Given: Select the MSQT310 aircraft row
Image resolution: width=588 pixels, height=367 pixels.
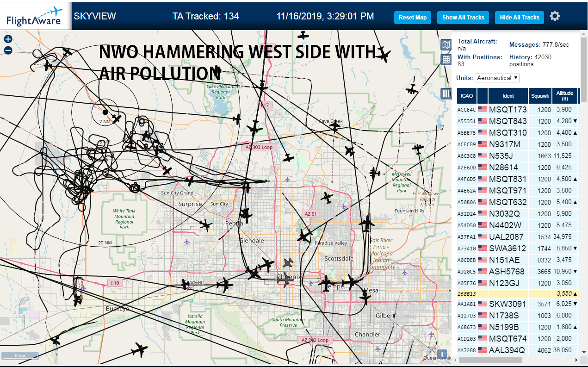Looking at the screenshot, I should (x=518, y=132).
